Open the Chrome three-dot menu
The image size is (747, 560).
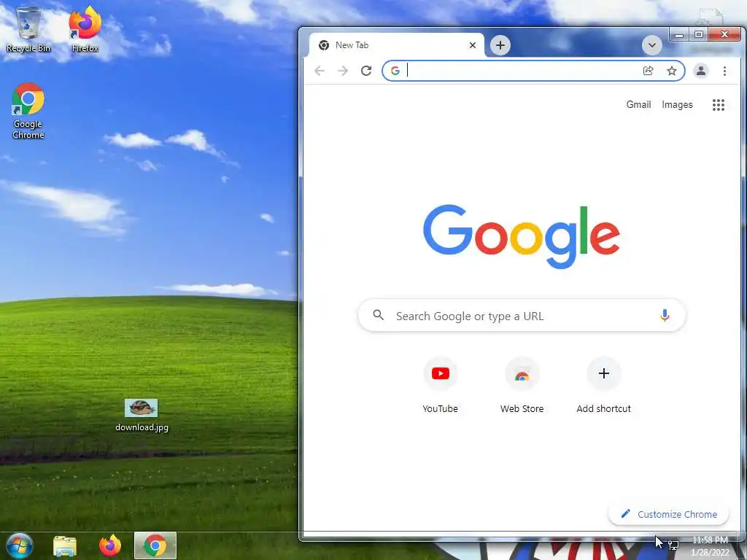pyautogui.click(x=724, y=71)
